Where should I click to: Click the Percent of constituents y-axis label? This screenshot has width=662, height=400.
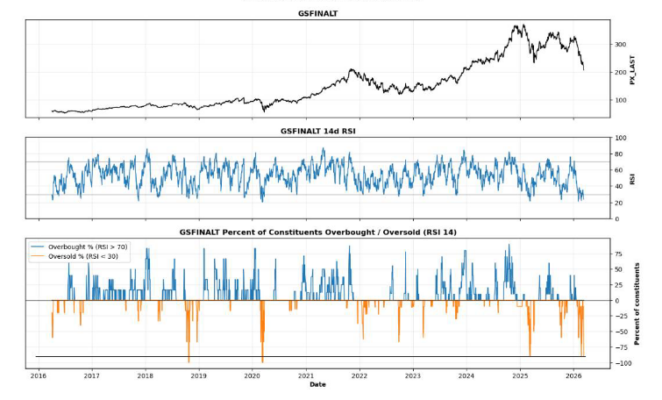pos(638,303)
